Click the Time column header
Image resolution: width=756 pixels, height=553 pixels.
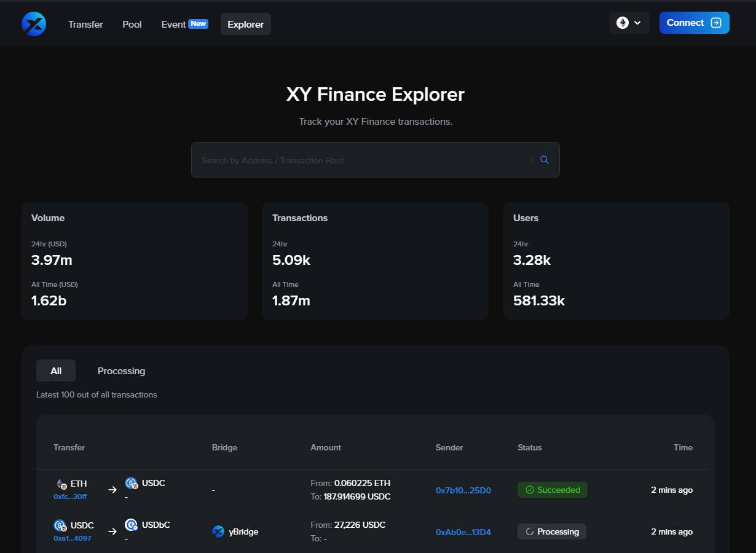683,447
